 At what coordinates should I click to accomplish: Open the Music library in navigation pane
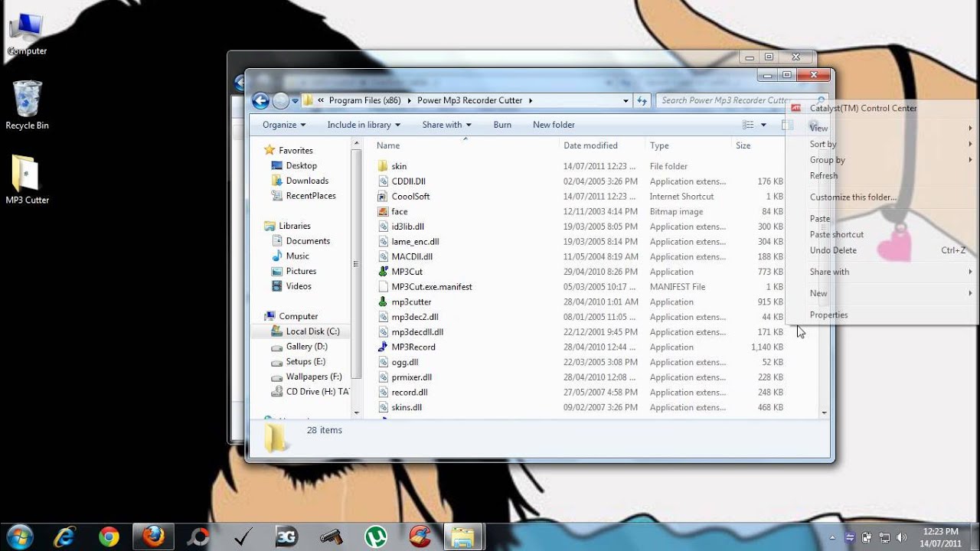(297, 256)
